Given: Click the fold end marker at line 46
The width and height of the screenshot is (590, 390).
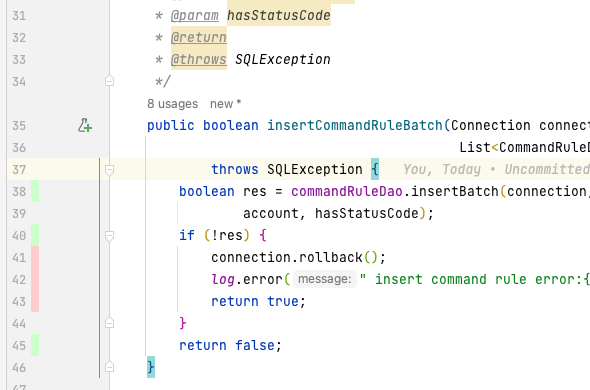Looking at the screenshot, I should pyautogui.click(x=109, y=367).
